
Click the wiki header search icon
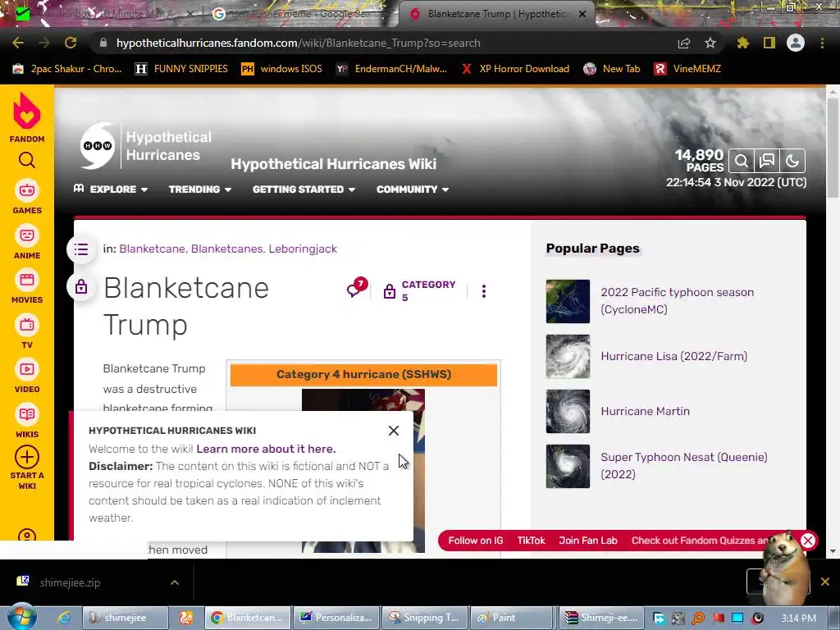click(742, 161)
